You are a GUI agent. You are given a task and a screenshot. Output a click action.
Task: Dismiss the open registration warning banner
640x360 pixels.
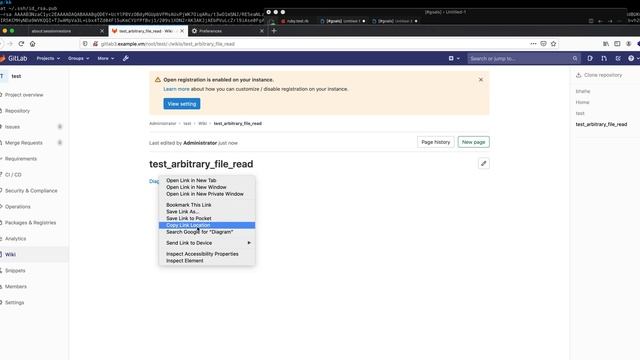pyautogui.click(x=481, y=80)
